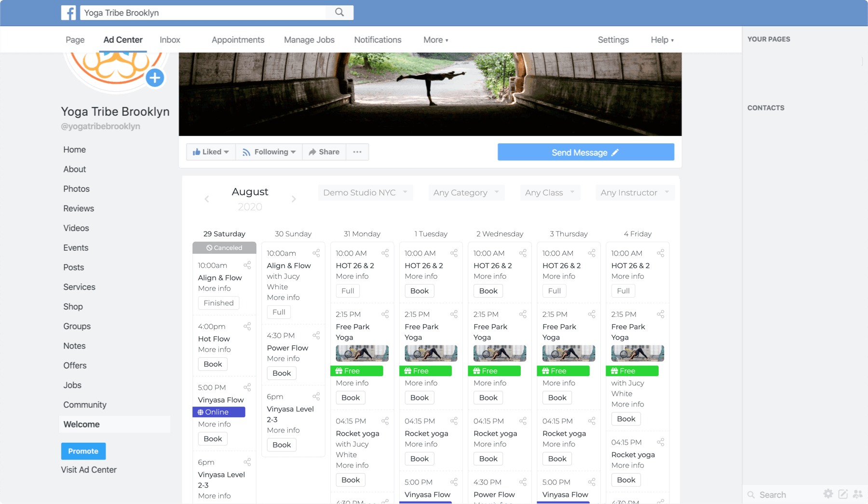Click the Promote button
The height and width of the screenshot is (504, 868).
(x=83, y=451)
